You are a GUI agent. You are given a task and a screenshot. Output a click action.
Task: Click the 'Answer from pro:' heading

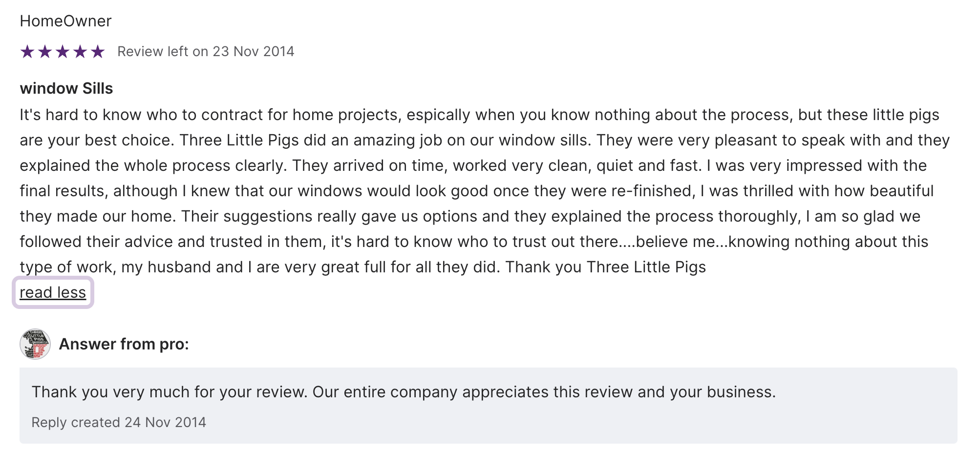124,344
